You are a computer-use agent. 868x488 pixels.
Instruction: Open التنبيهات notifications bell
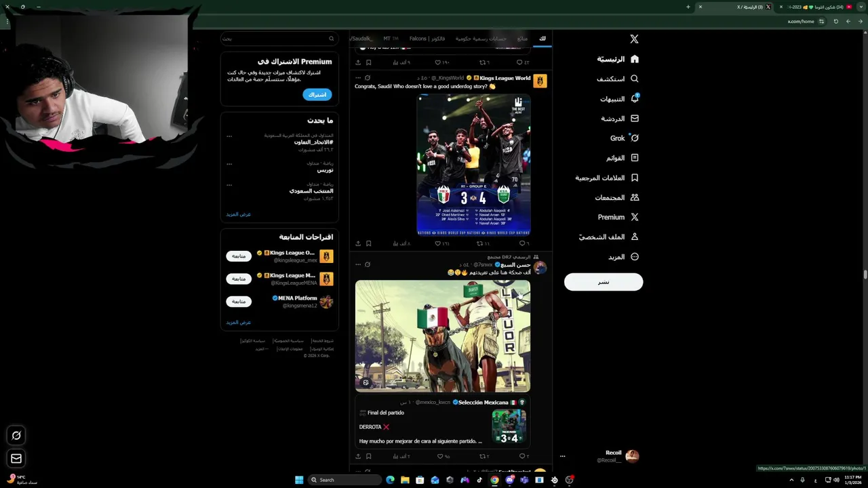pos(619,99)
